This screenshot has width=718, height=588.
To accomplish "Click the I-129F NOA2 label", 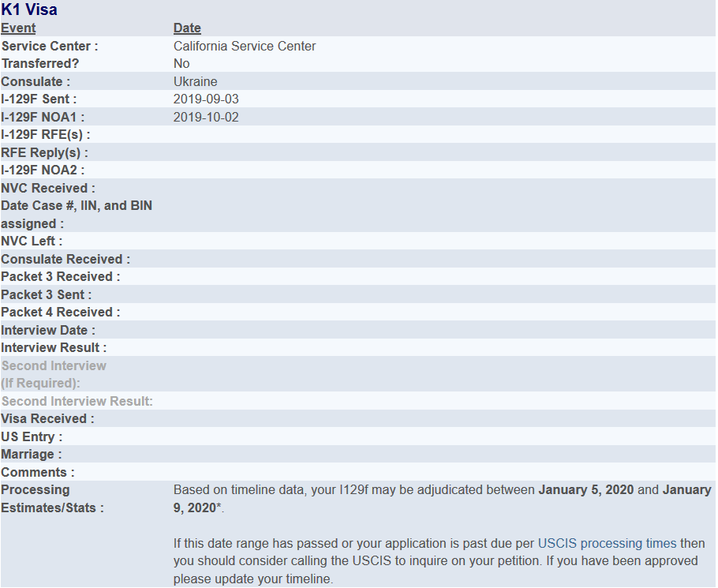I will coord(43,170).
